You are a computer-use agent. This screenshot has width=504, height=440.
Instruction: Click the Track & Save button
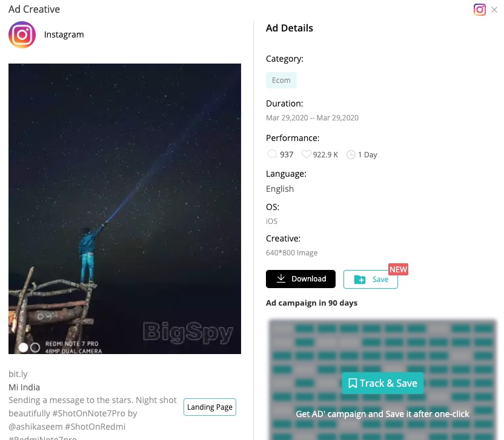382,383
